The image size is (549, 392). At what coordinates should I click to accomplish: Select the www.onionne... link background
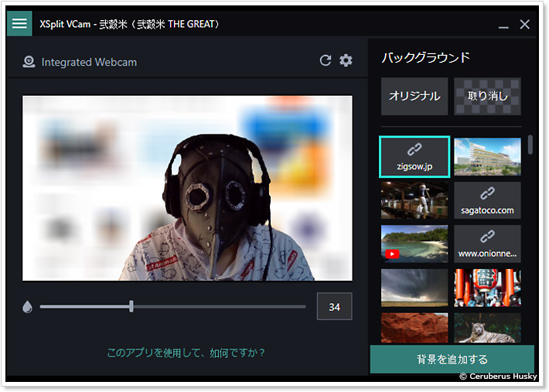[x=487, y=244]
